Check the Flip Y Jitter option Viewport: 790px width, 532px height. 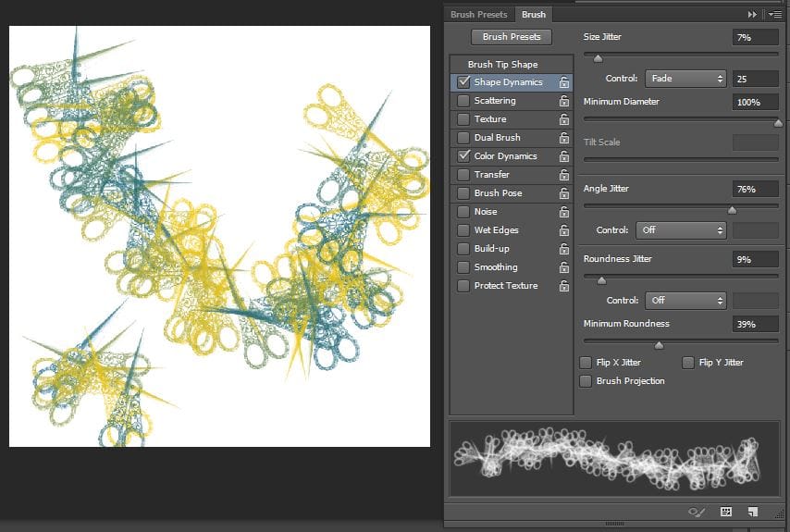point(688,363)
